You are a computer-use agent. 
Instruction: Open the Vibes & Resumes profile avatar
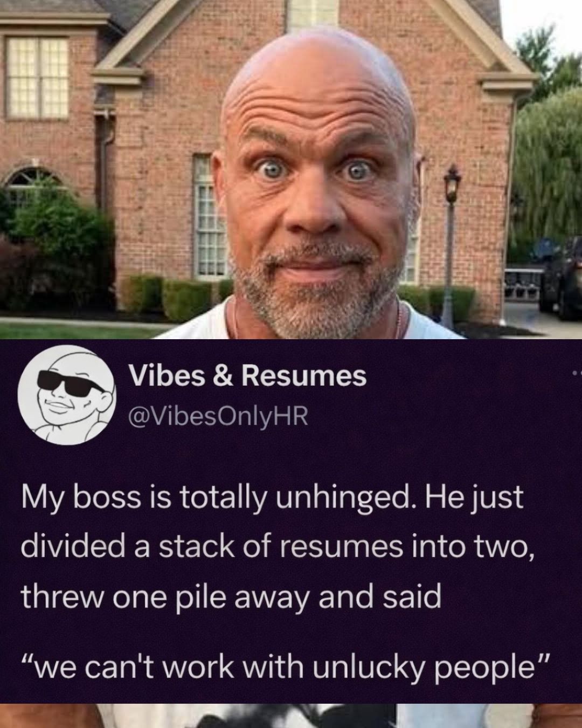tap(67, 395)
